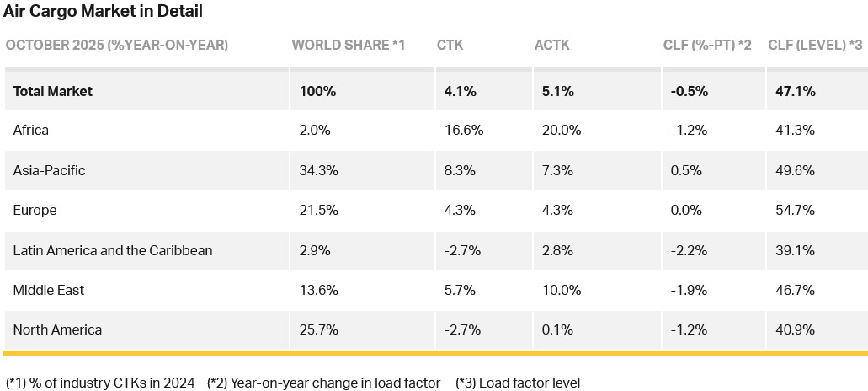Select Asia-Pacific's 34.3% world share cell
Screen dimensions: 868x391
pos(319,170)
